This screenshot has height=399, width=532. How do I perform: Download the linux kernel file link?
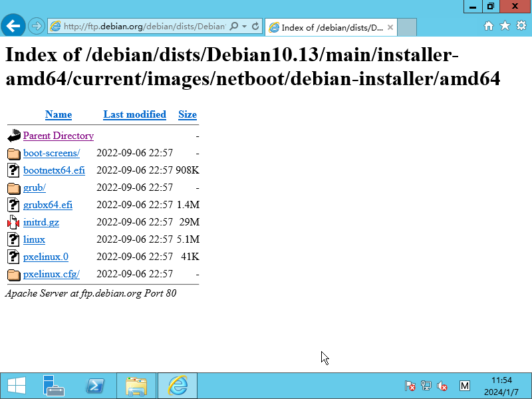click(34, 239)
